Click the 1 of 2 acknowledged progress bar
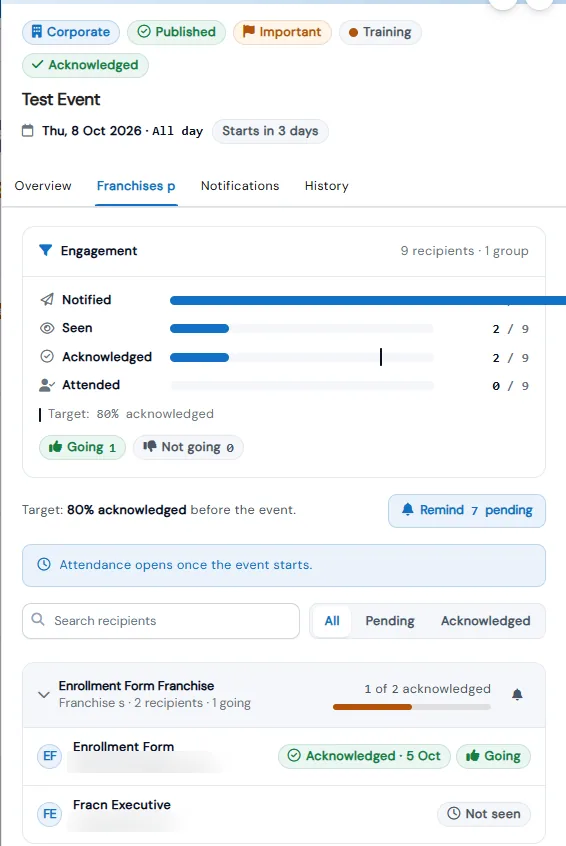This screenshot has width=566, height=846. tap(412, 707)
